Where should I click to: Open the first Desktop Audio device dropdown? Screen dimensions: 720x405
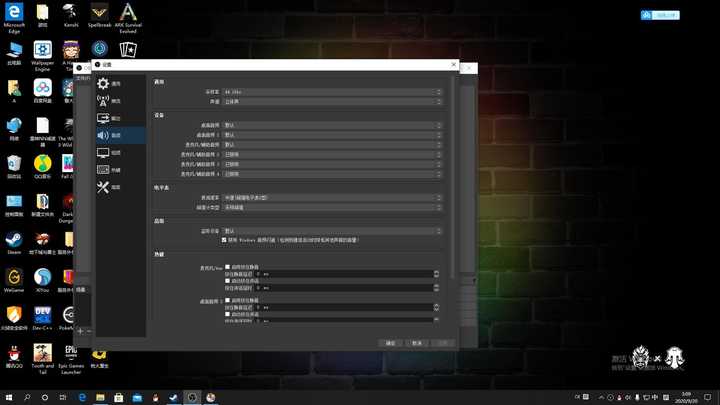(332, 125)
